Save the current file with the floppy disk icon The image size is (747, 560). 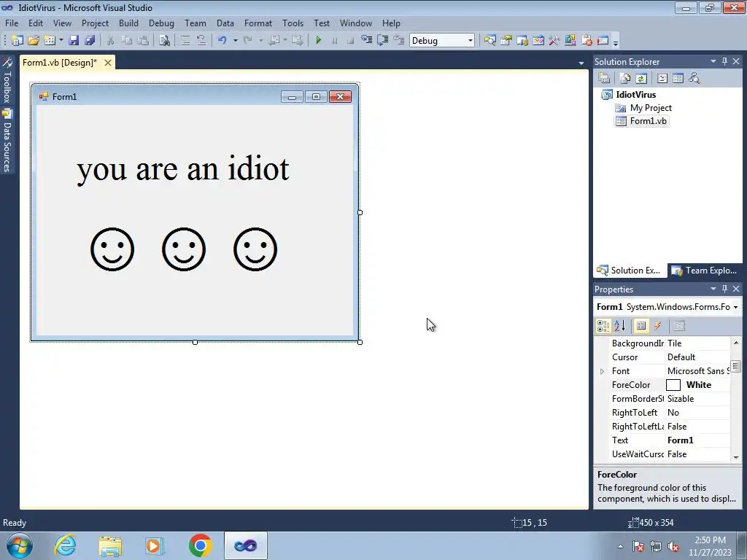tap(74, 41)
